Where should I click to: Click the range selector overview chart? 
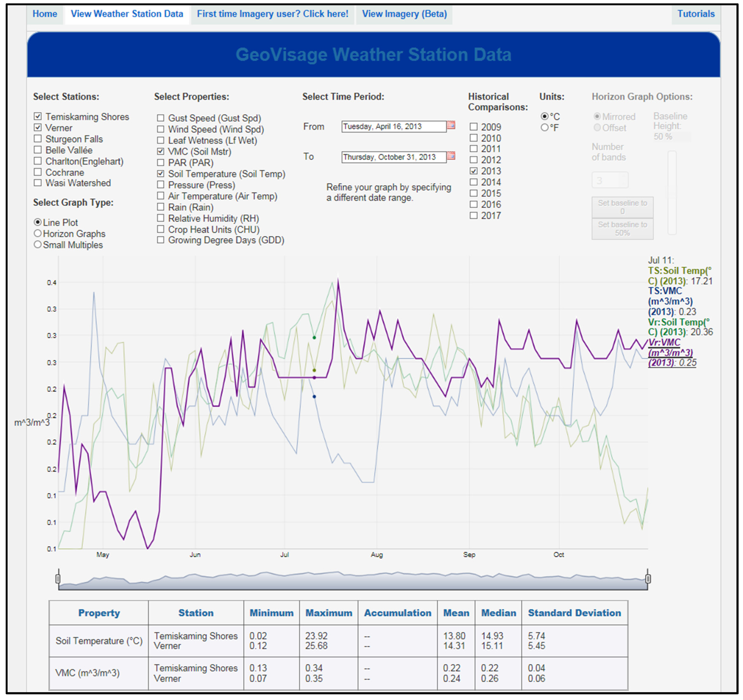click(x=353, y=580)
